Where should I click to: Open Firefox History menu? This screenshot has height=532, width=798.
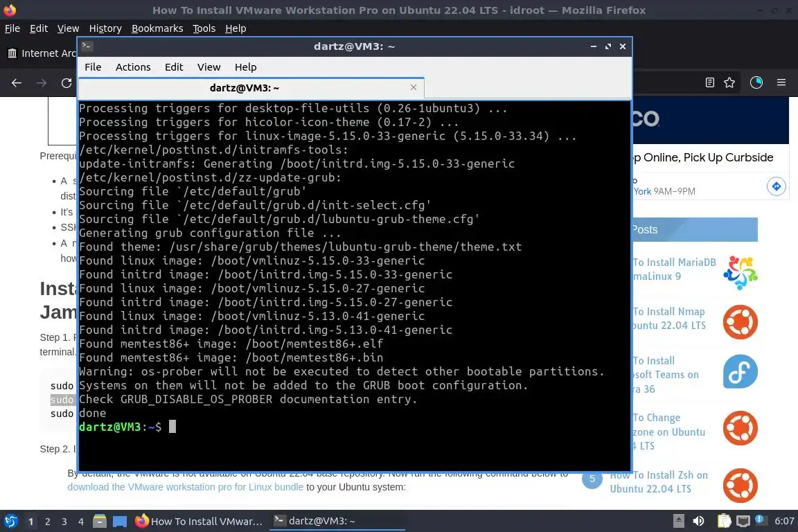105,28
